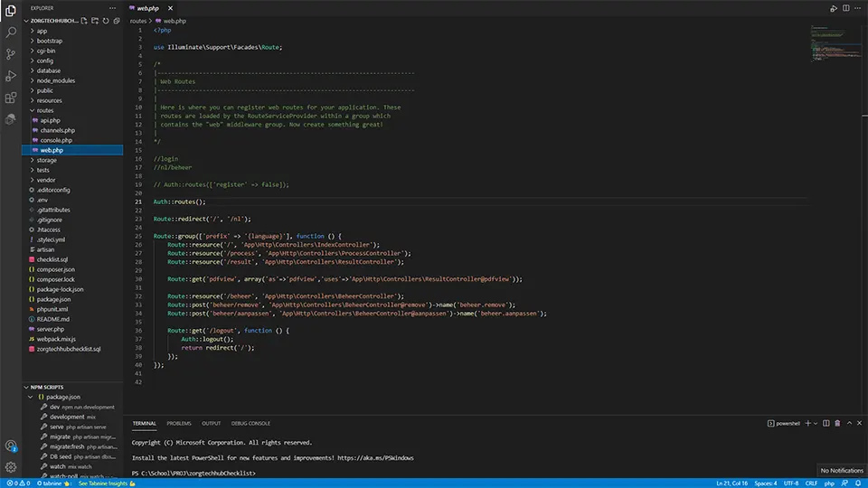The height and width of the screenshot is (488, 868).
Task: Click routes in the breadcrumb
Action: click(137, 21)
